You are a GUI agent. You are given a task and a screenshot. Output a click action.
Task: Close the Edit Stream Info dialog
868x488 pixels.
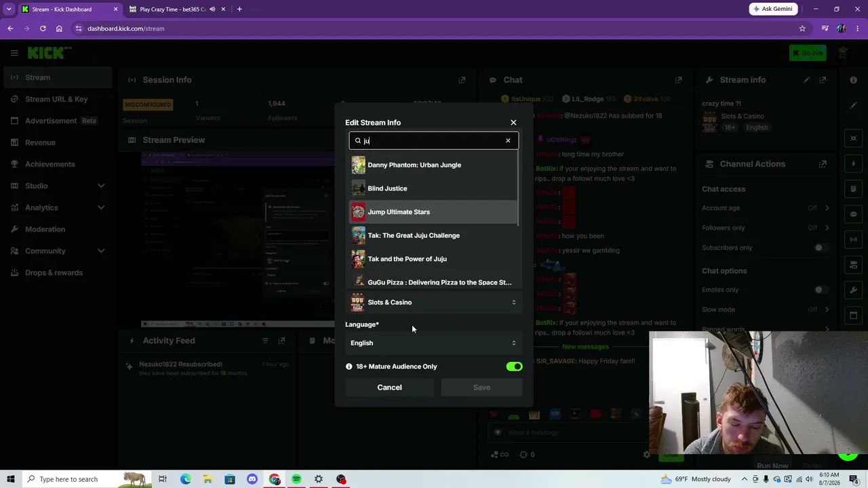click(x=513, y=123)
